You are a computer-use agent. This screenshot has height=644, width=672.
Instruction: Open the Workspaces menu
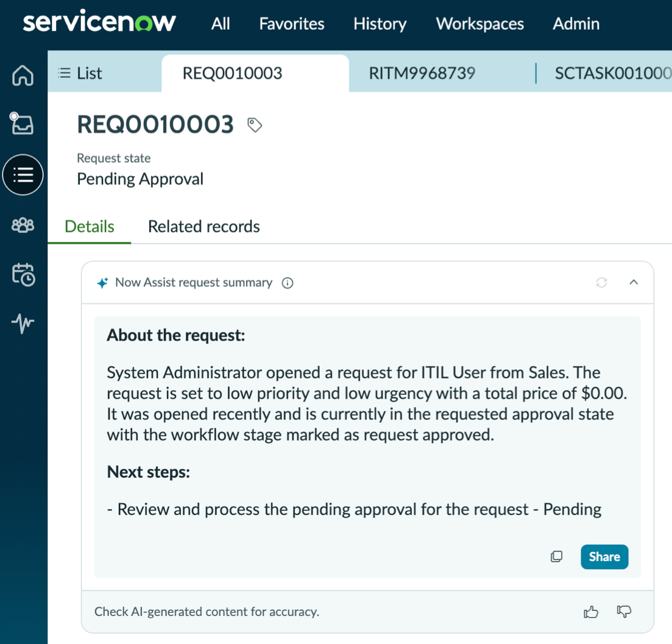(479, 24)
